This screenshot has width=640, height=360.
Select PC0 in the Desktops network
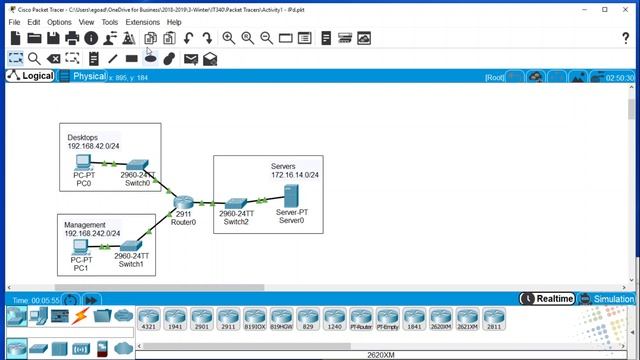83,162
